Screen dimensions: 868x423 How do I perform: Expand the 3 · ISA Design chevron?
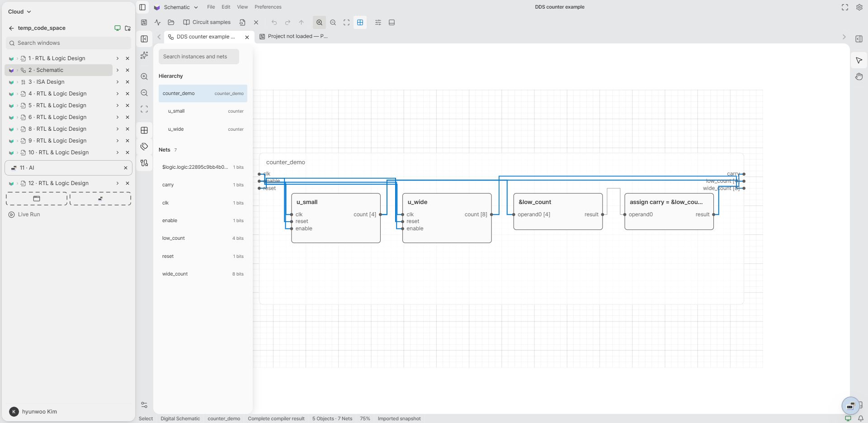(118, 82)
